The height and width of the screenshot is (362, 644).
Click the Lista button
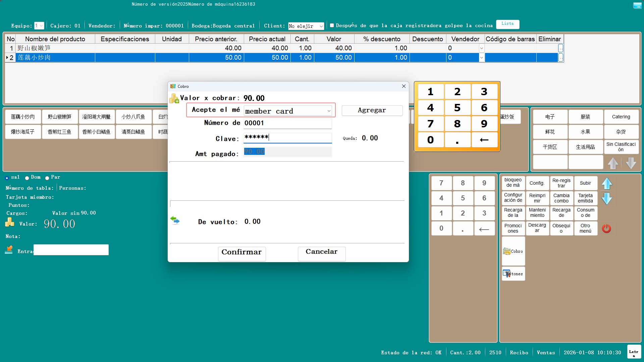[x=507, y=24]
